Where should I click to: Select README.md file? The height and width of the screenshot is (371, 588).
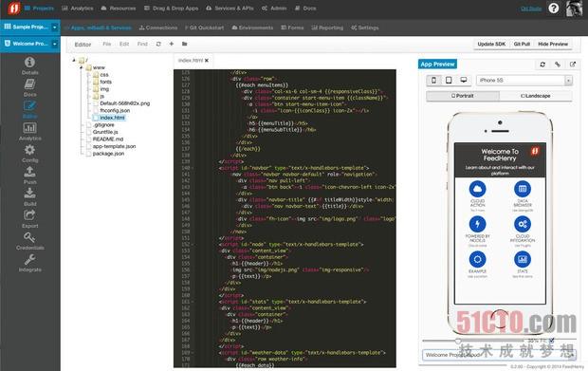[x=108, y=139]
